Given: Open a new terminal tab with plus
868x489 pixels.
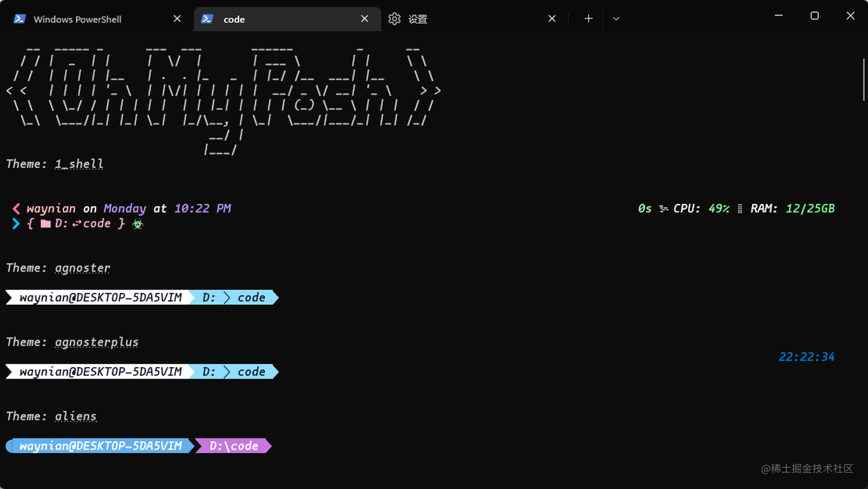Looking at the screenshot, I should [588, 19].
